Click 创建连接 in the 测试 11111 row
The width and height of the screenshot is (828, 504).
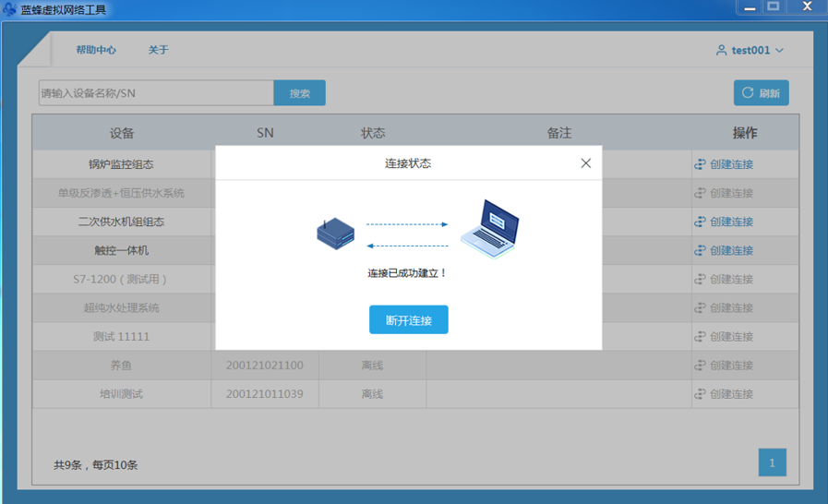point(724,337)
